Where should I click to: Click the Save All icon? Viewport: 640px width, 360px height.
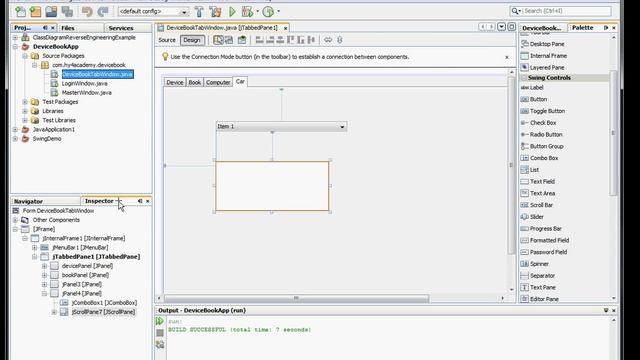click(67, 11)
